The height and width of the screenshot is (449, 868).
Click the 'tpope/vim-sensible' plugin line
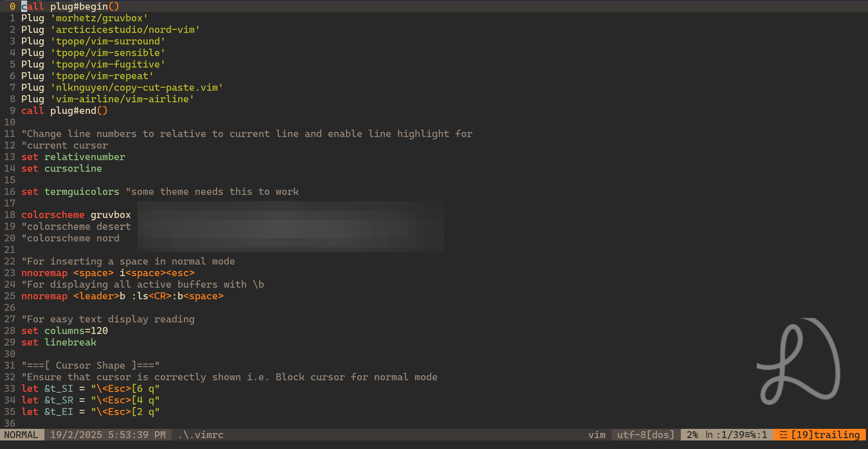93,53
